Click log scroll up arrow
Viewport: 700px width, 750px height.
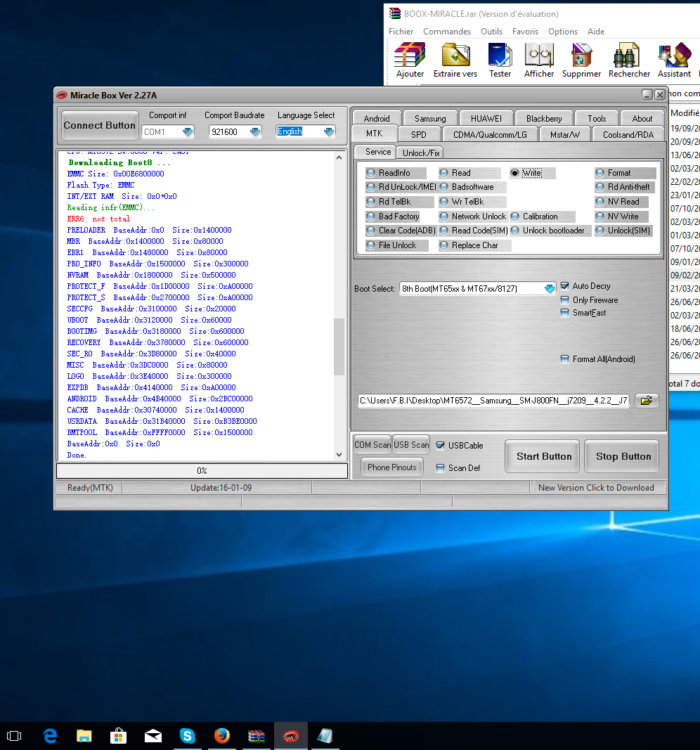339,157
